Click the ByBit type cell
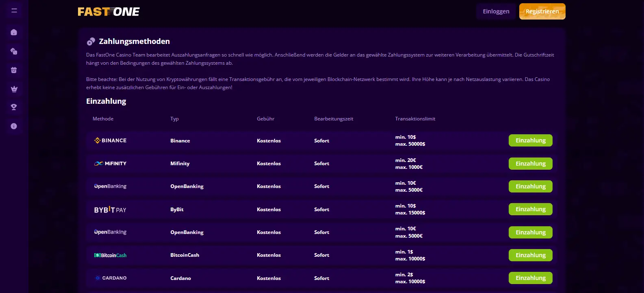Viewport: 644px width, 293px height. [177, 210]
